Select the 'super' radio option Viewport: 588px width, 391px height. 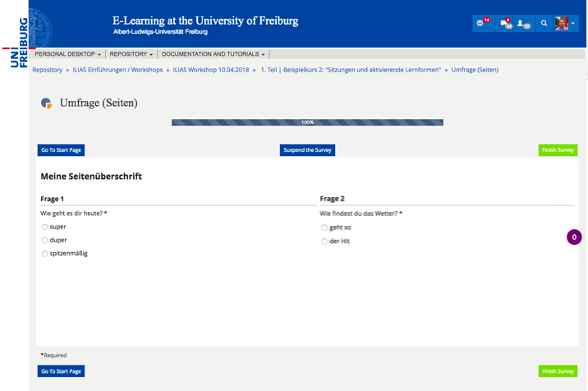coord(44,227)
